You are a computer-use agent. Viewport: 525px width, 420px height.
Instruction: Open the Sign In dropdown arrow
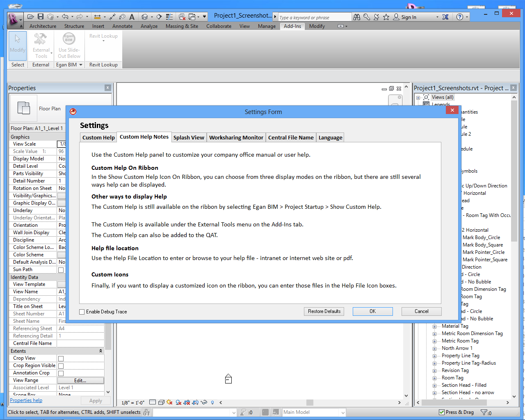tap(437, 17)
